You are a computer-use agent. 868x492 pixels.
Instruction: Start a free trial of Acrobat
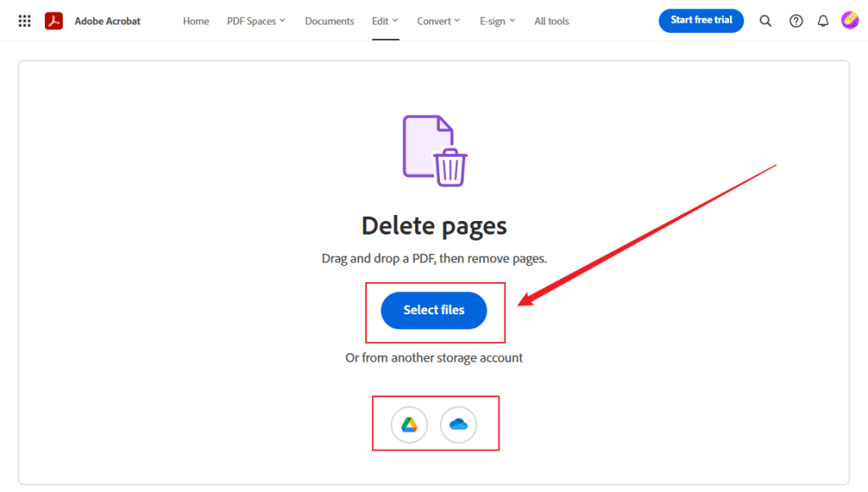(x=701, y=20)
